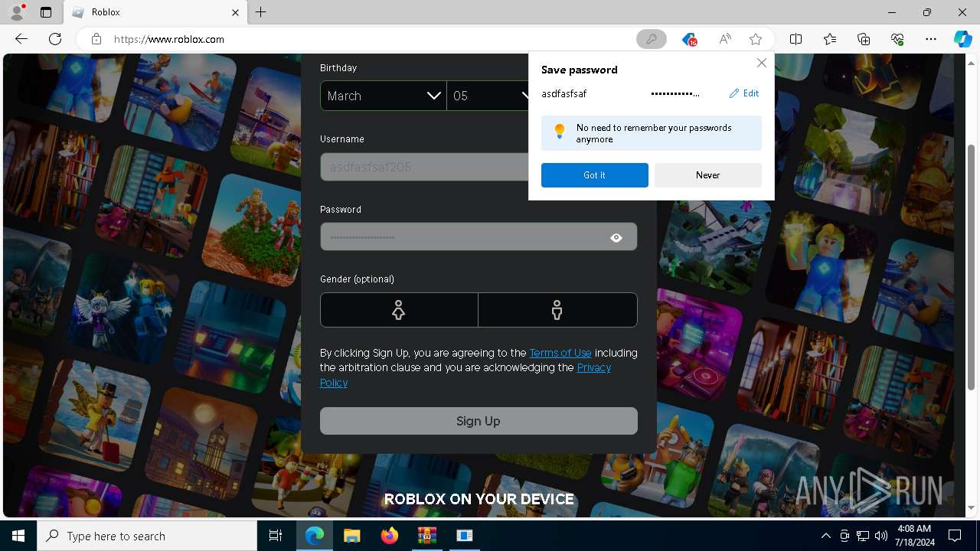Open a new tab with plus icon

click(x=260, y=12)
